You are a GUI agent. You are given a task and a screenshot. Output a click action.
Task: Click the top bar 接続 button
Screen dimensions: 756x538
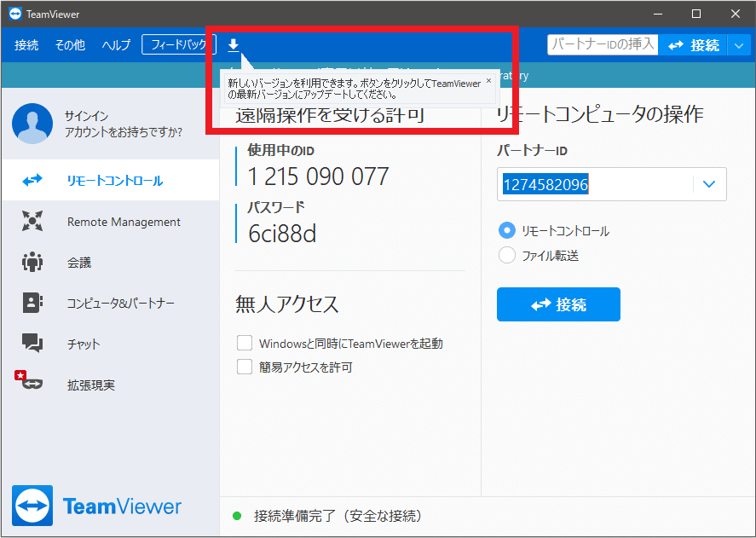(x=693, y=45)
